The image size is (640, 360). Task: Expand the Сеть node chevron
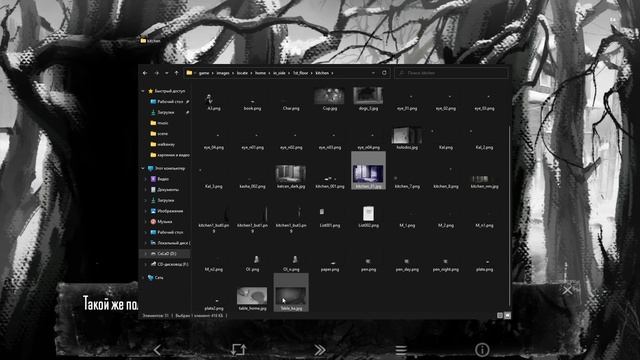point(143,278)
